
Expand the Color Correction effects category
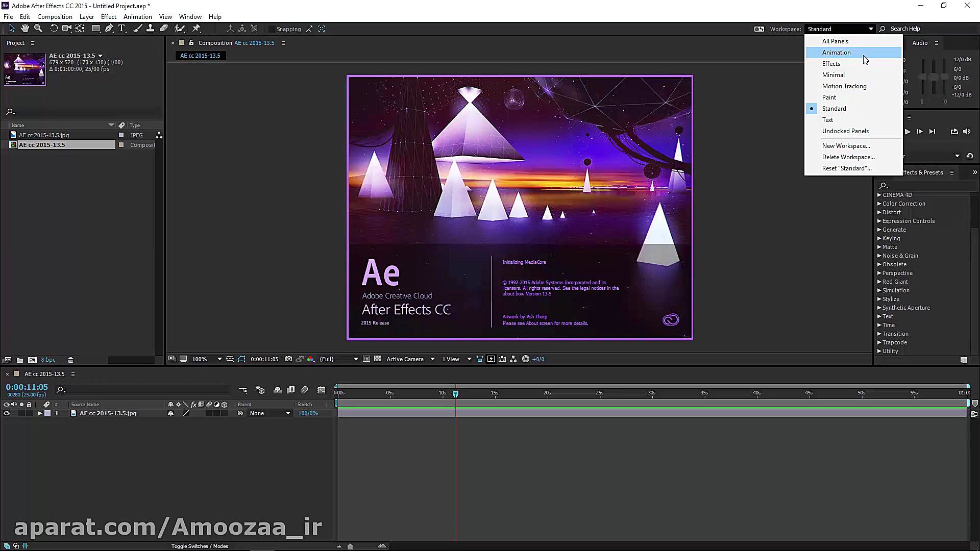tap(879, 204)
